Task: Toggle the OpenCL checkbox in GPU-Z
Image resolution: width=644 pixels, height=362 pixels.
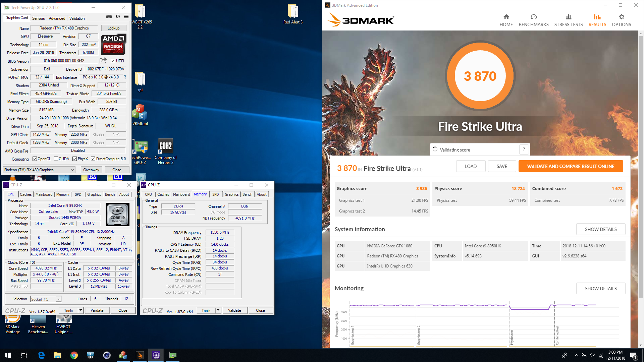Action: pyautogui.click(x=35, y=159)
